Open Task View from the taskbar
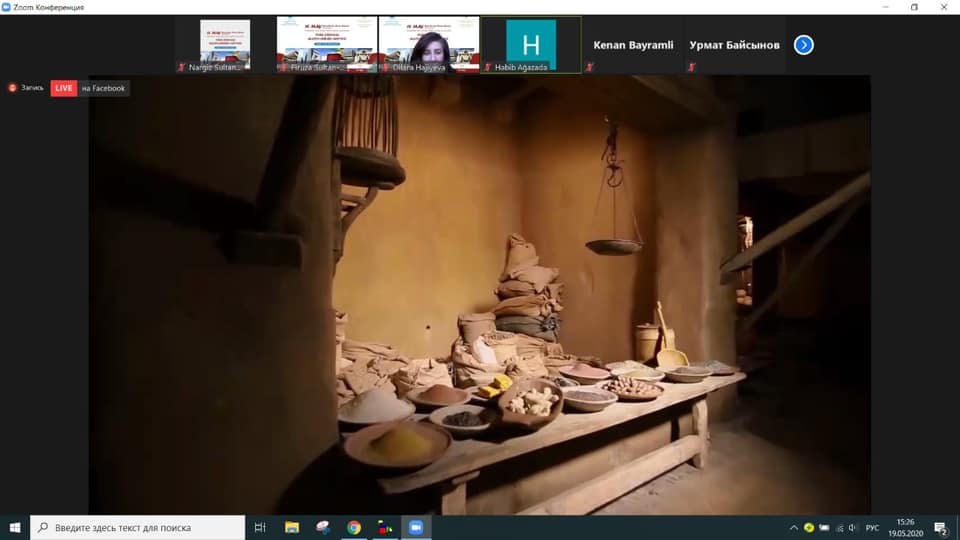The image size is (960, 540). 260,527
